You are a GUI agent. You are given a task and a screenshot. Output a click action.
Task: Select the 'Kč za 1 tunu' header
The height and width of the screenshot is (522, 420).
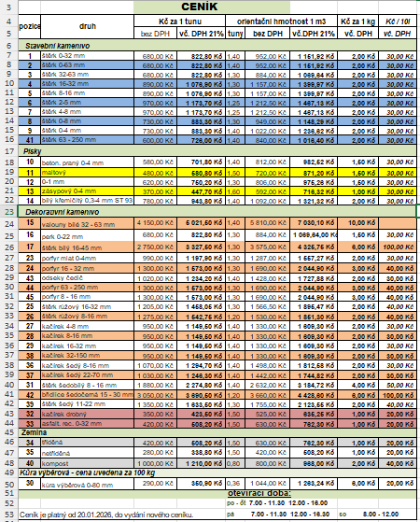180,21
